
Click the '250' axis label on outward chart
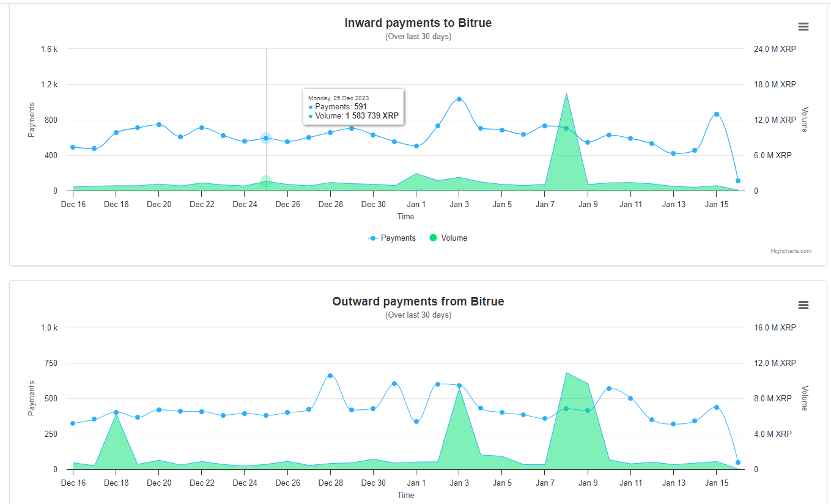pos(51,434)
